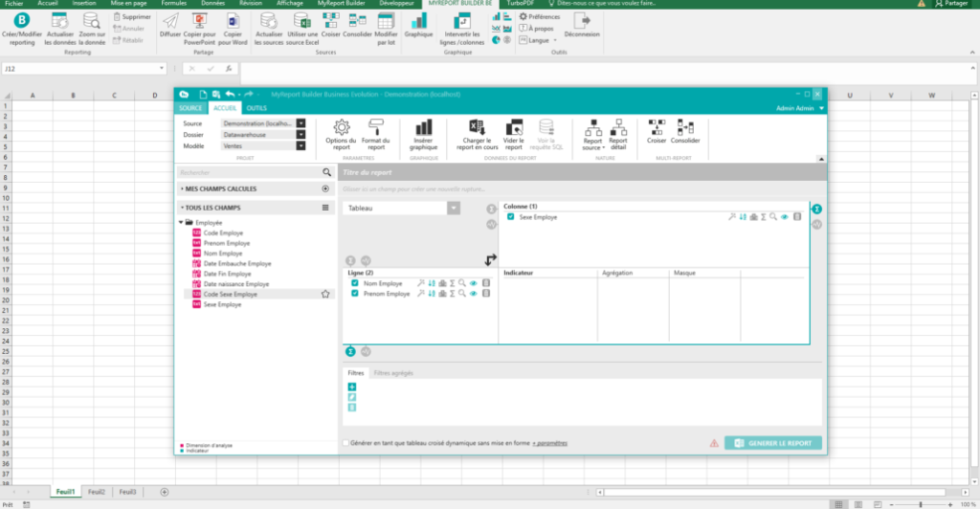The height and width of the screenshot is (509, 980).
Task: Collapse the Employée folder tree
Action: 181,222
